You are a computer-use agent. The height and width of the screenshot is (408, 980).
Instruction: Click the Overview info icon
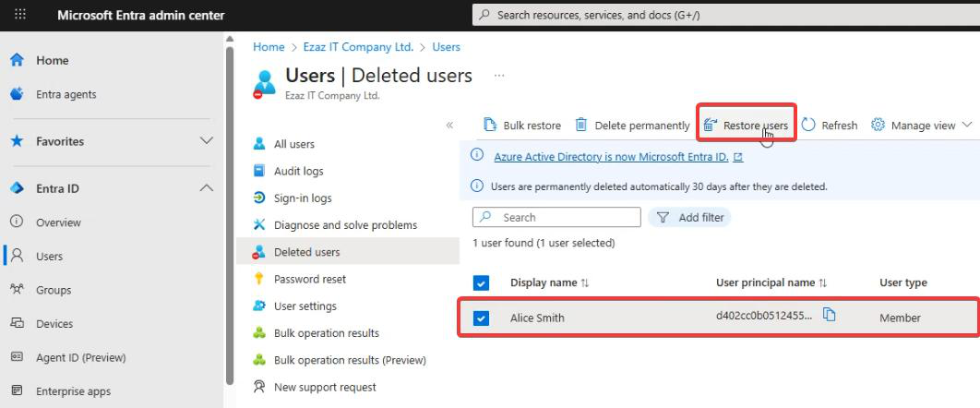(x=17, y=222)
